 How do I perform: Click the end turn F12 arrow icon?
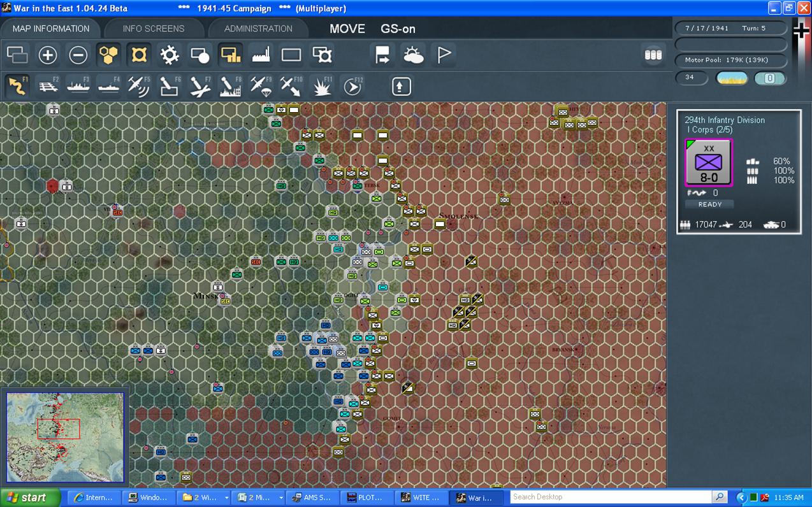tap(352, 86)
